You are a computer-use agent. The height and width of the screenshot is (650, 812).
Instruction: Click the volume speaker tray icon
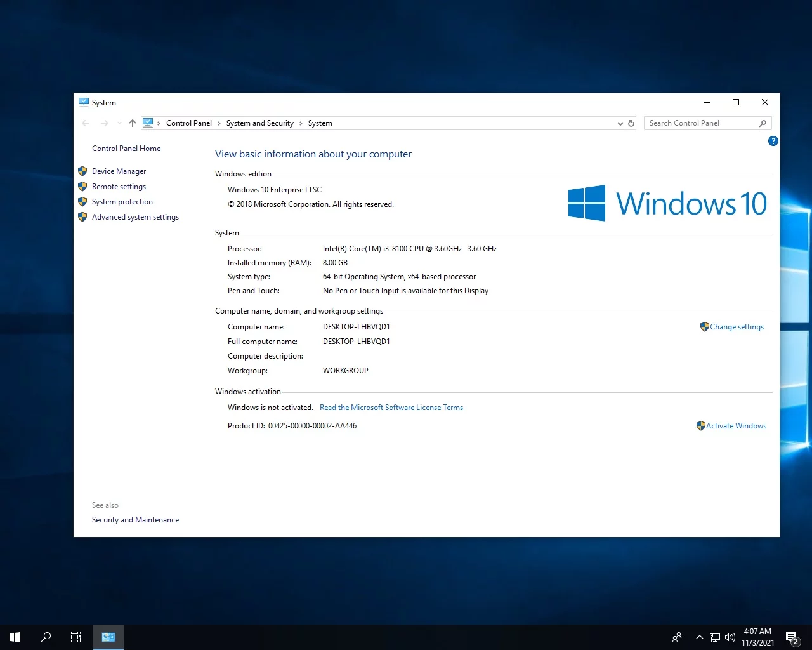730,637
